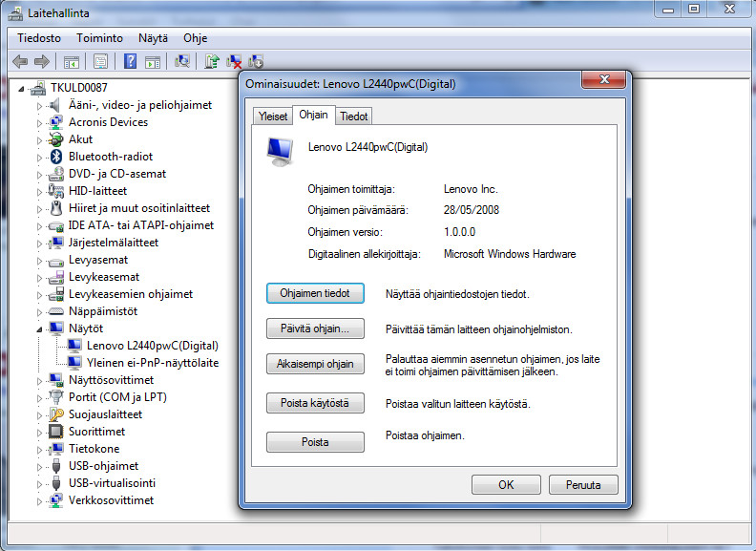Expand the Järjestelmälaitteet node
756x551 pixels.
tap(39, 244)
